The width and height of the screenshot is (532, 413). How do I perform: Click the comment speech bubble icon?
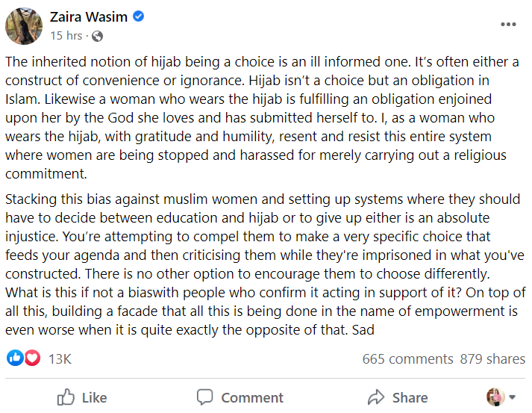[205, 397]
